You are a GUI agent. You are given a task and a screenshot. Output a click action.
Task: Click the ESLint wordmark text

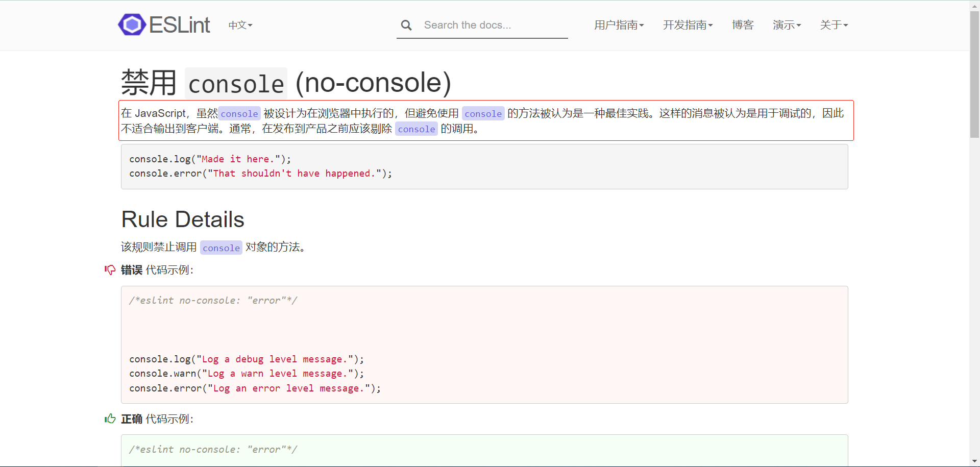pos(179,25)
